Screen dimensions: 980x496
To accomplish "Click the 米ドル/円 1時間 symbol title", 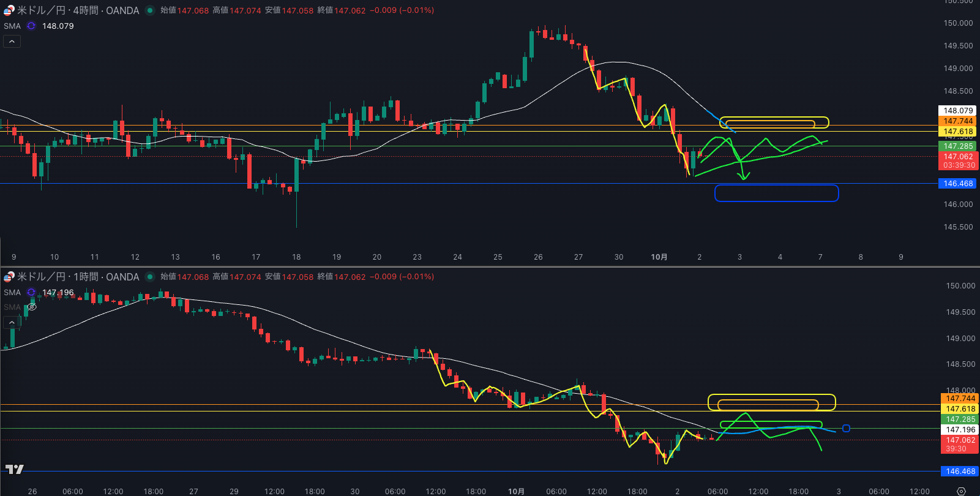I will (78, 277).
